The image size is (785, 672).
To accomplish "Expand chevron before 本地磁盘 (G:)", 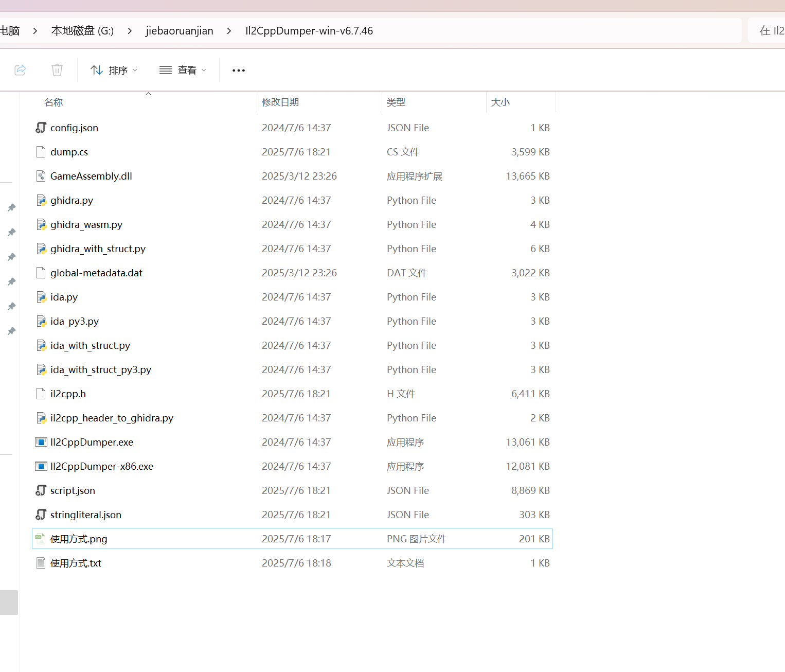I will [35, 31].
